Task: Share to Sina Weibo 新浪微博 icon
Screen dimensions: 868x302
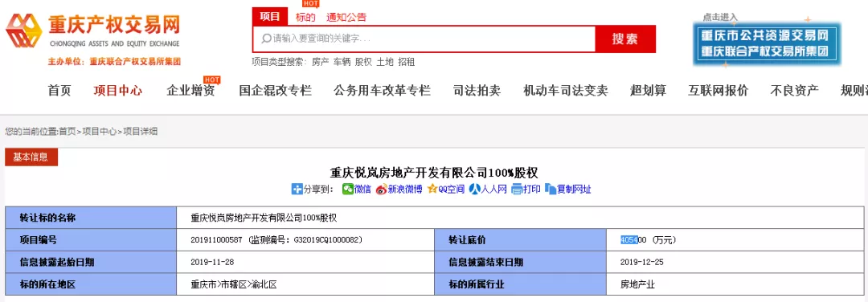Action: click(x=382, y=190)
